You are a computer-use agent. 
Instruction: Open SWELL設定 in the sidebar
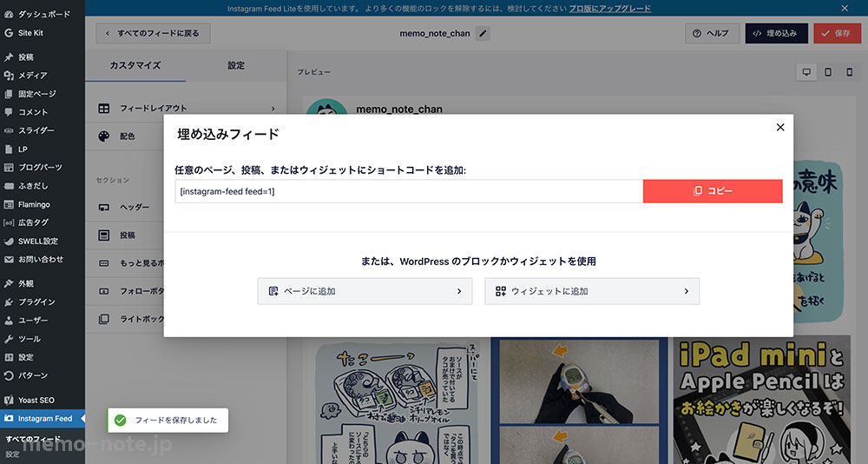43,242
